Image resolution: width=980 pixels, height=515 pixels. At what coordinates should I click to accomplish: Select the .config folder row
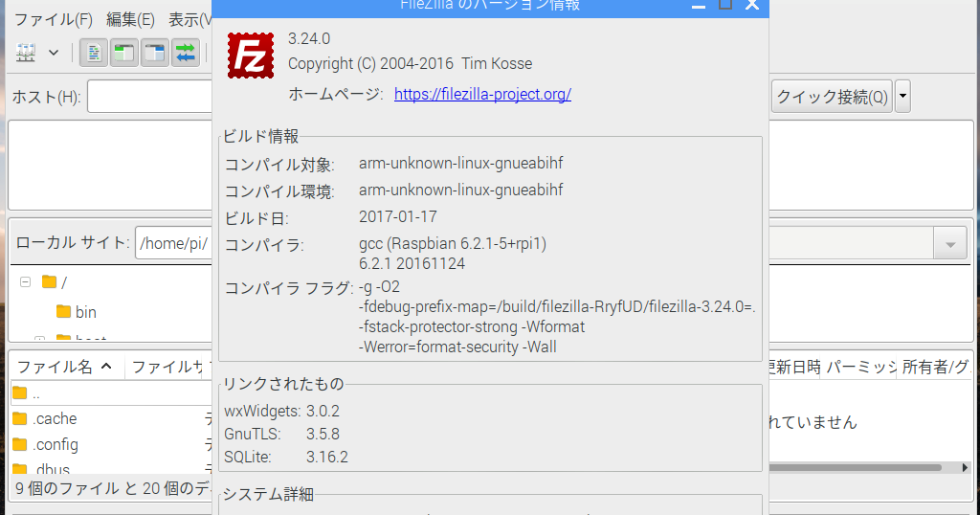coord(111,444)
